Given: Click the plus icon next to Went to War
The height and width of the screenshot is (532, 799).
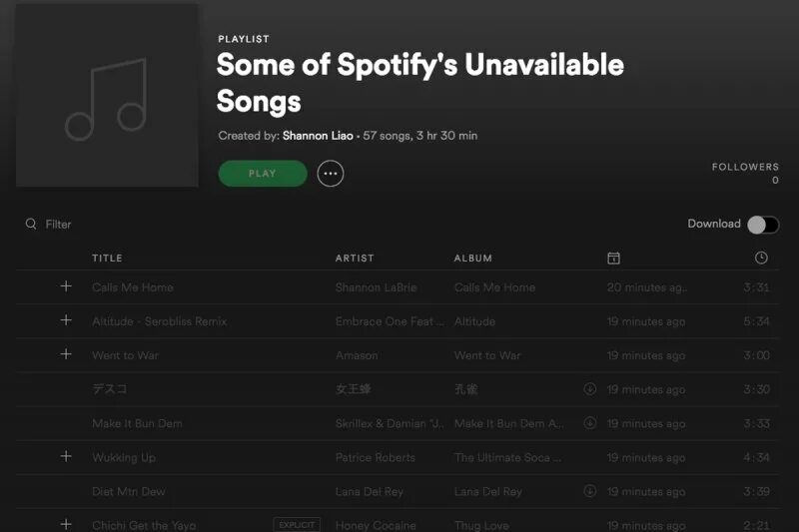Looking at the screenshot, I should pos(66,354).
